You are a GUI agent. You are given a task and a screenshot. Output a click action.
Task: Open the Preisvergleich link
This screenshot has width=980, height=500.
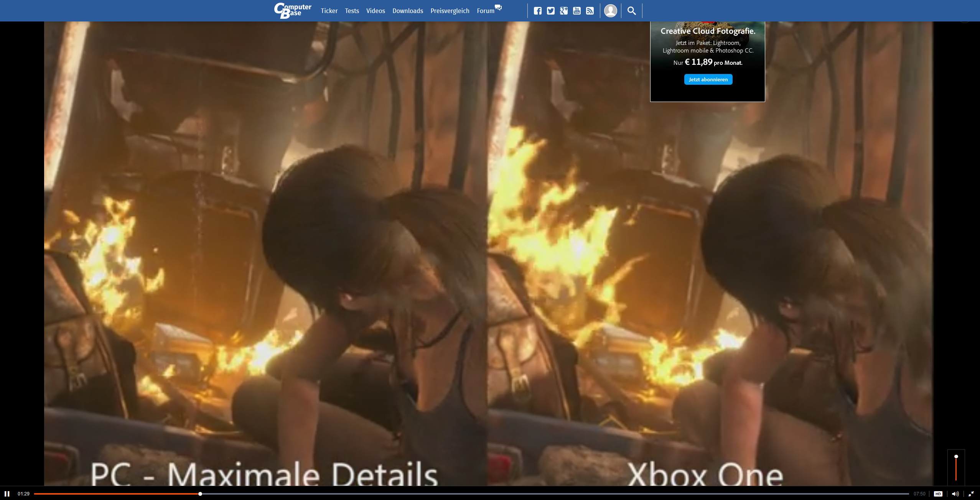tap(450, 11)
